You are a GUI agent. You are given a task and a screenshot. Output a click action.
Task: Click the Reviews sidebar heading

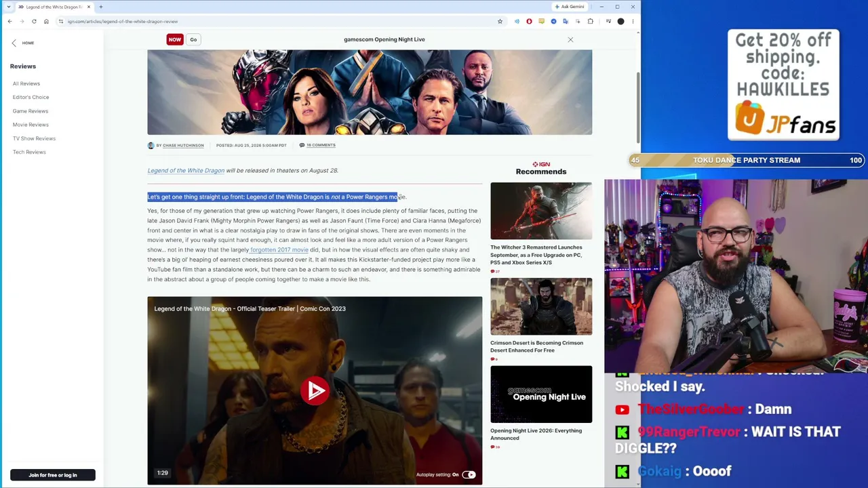point(23,66)
